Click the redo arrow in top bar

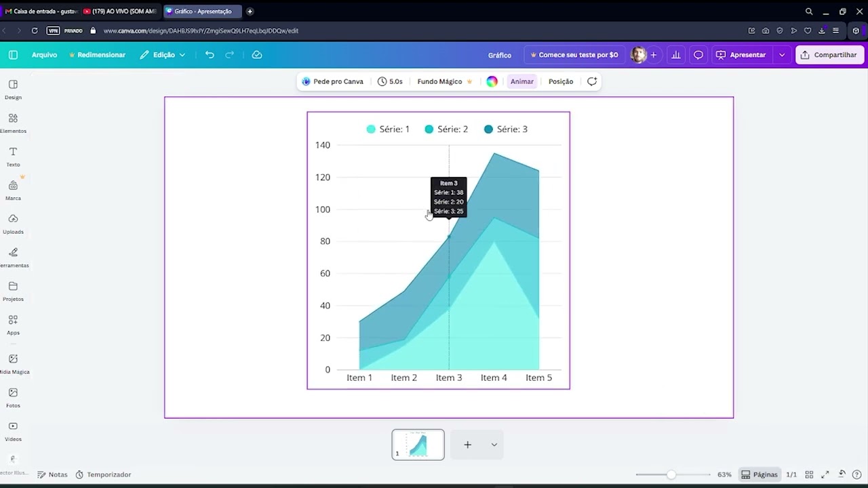point(229,55)
